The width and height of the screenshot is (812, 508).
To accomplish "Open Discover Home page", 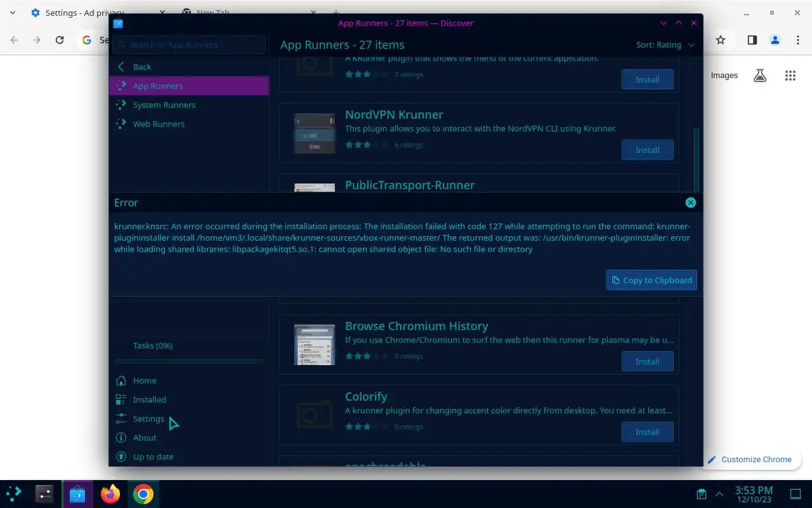I will [x=189, y=380].
